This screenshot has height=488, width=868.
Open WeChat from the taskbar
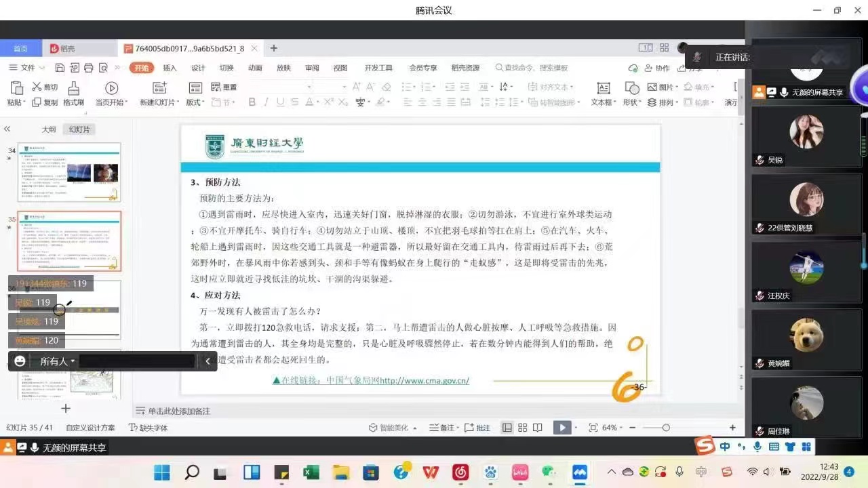pyautogui.click(x=549, y=472)
